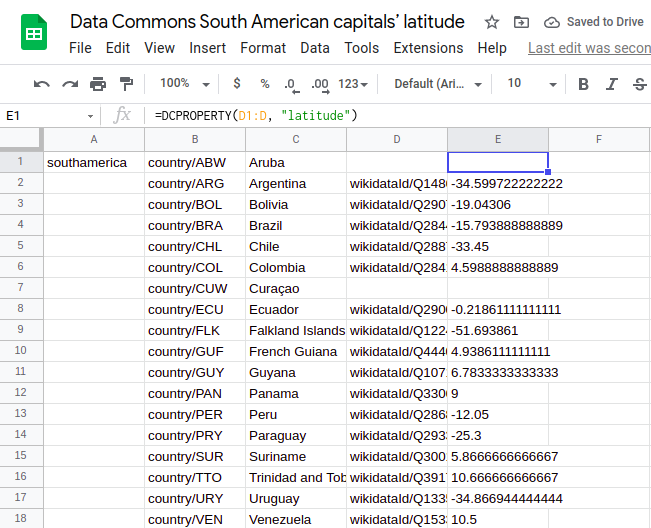Open the Edit menu

(x=117, y=48)
